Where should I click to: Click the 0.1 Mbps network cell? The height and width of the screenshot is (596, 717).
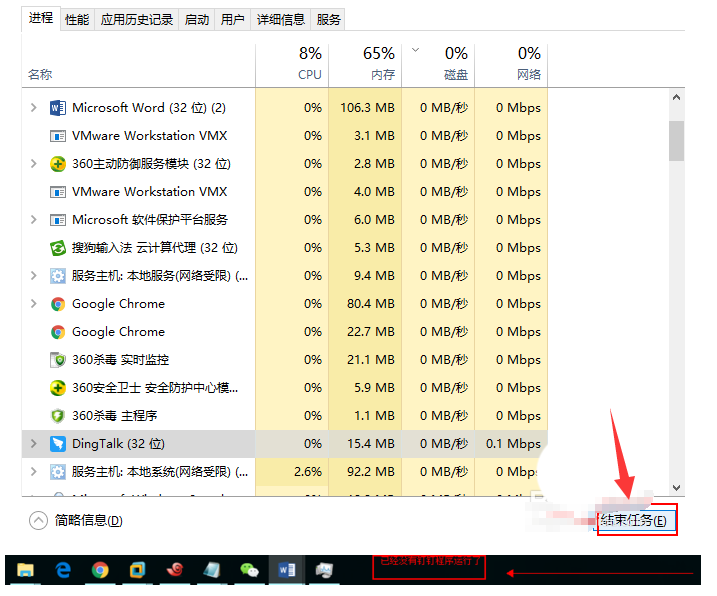(513, 444)
